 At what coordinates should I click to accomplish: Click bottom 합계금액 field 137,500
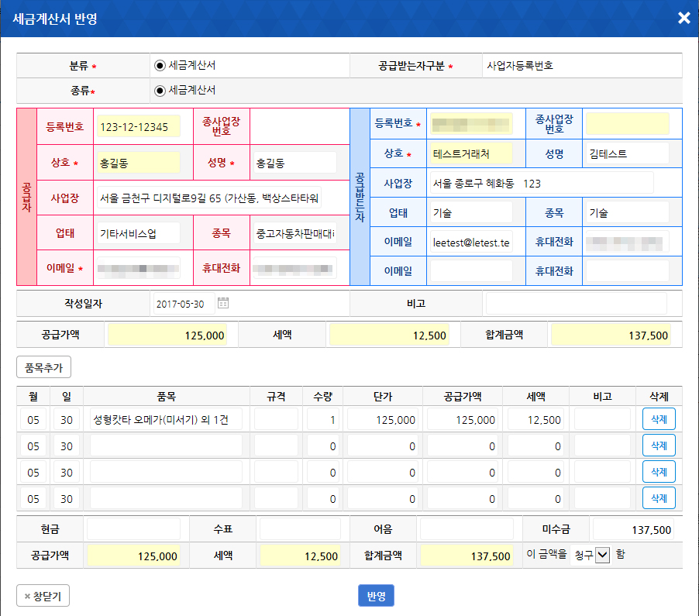[467, 556]
